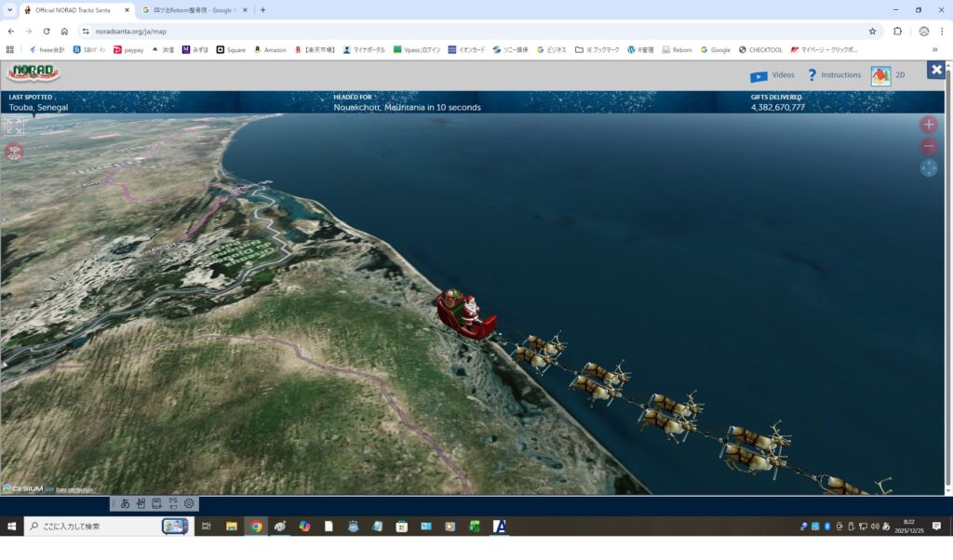This screenshot has height=560, width=953.
Task: Open a new browser tab
Action: pos(262,10)
